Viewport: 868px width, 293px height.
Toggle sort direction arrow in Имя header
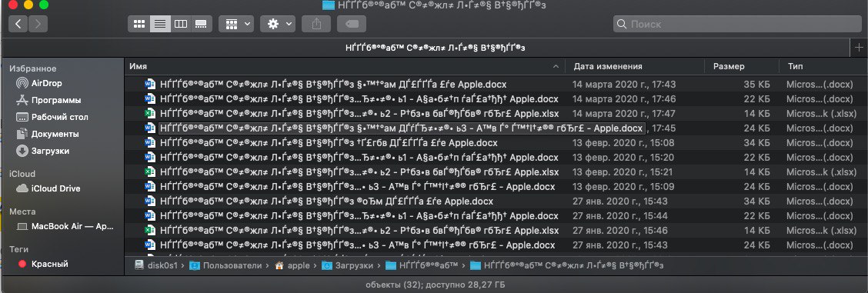coord(556,66)
